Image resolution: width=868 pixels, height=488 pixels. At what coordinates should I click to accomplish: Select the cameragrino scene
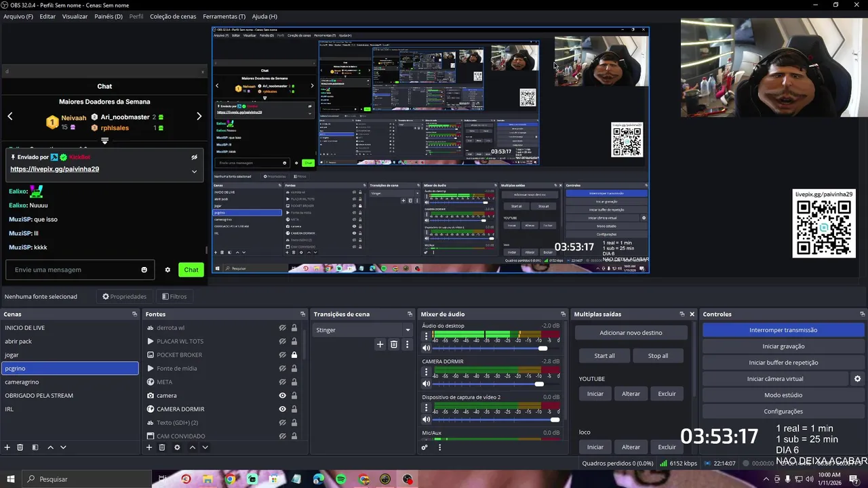click(x=69, y=382)
